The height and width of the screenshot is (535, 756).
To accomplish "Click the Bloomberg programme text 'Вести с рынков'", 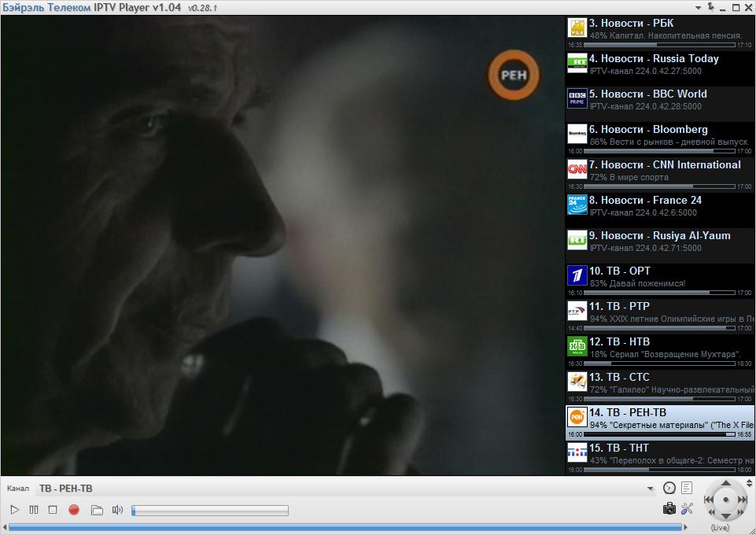I will [x=640, y=142].
